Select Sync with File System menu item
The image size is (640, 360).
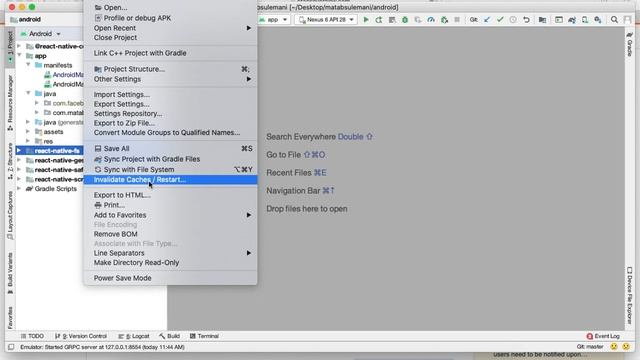(171, 169)
